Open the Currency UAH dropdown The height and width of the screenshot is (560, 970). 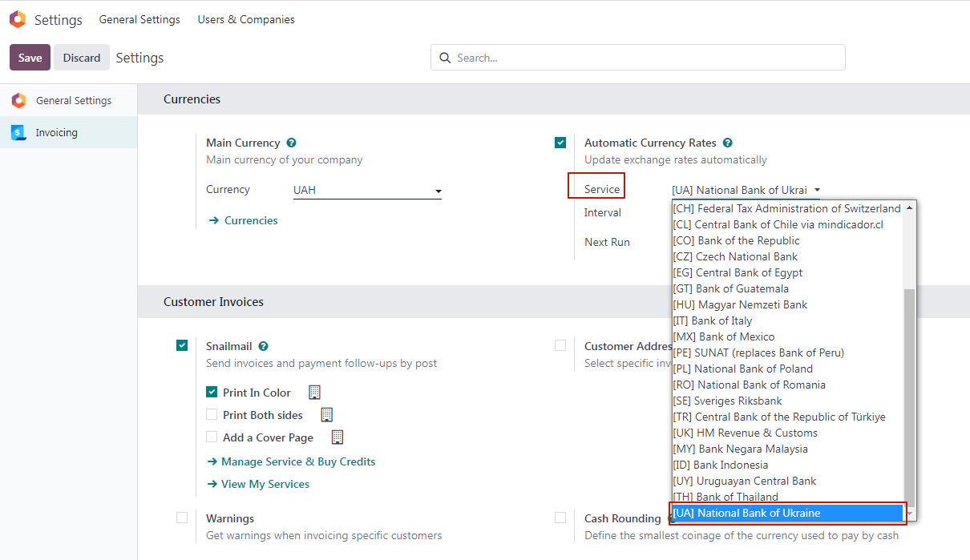[366, 191]
